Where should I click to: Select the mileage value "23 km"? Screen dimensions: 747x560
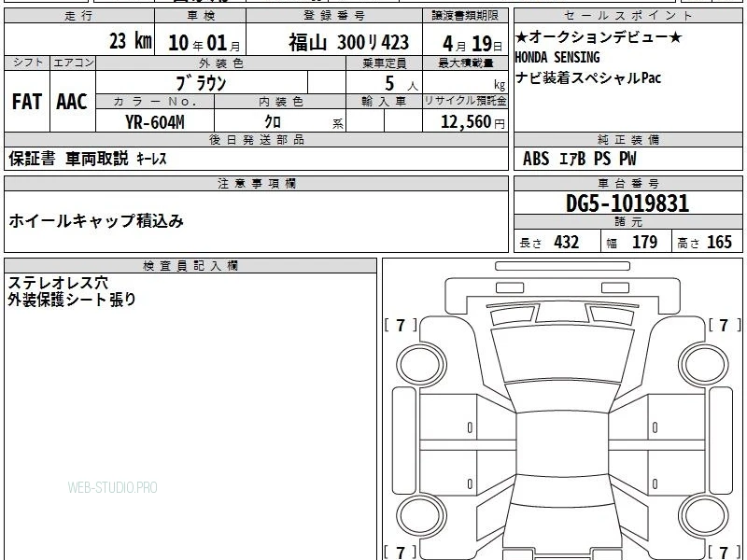[x=130, y=41]
